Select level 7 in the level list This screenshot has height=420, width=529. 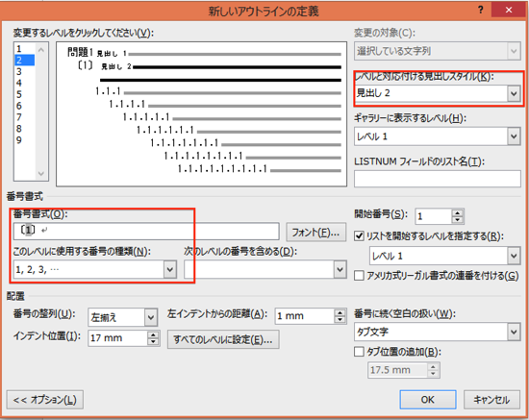tap(24, 117)
